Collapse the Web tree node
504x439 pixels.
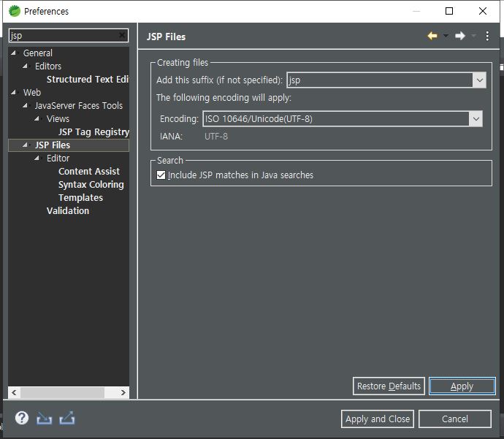pyautogui.click(x=14, y=93)
